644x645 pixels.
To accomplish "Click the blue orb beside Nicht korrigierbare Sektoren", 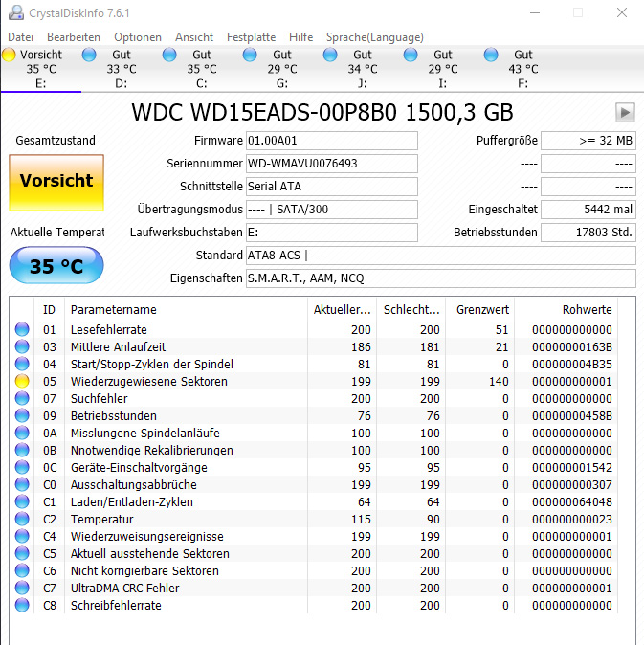I will pos(22,570).
